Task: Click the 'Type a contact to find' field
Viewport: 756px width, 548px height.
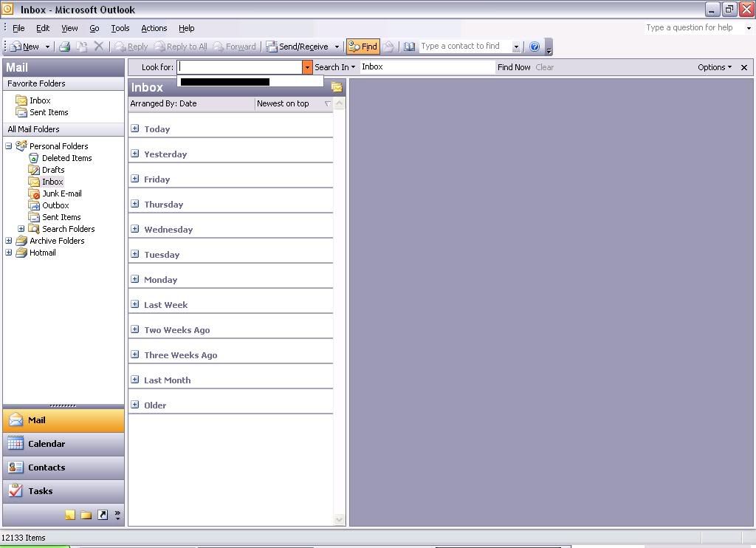Action: [464, 47]
